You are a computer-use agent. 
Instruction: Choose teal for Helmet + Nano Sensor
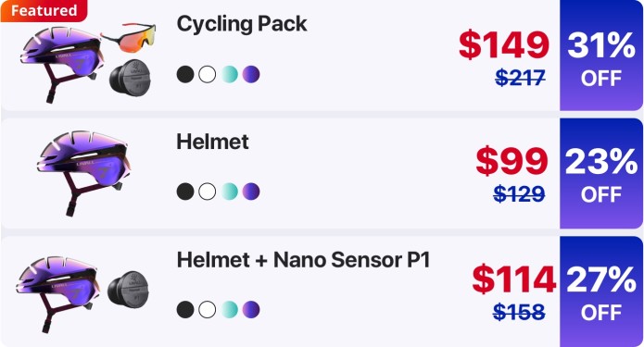229,310
